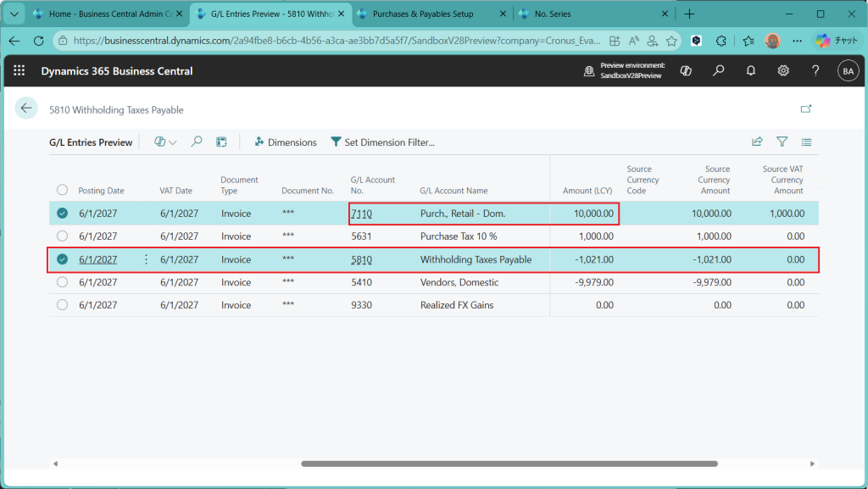Click Set Dimension Filter action
This screenshot has height=489, width=868.
point(382,142)
